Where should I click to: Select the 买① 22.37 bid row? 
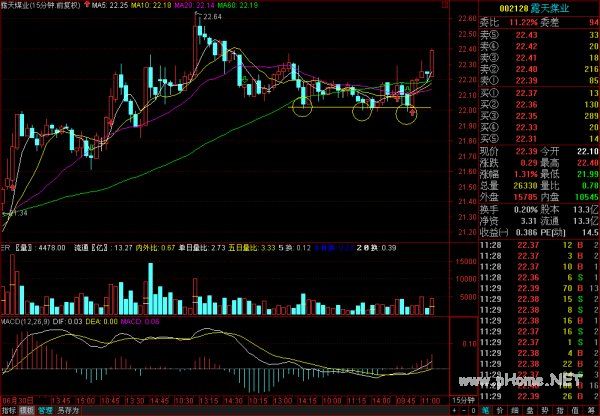point(539,93)
